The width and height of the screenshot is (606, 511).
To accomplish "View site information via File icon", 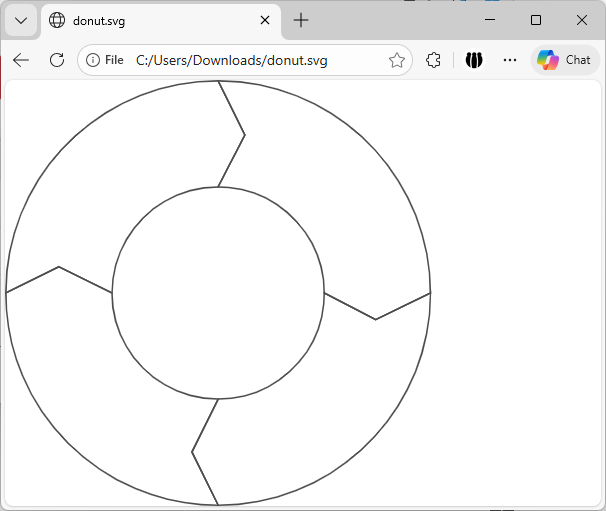I will coord(105,60).
